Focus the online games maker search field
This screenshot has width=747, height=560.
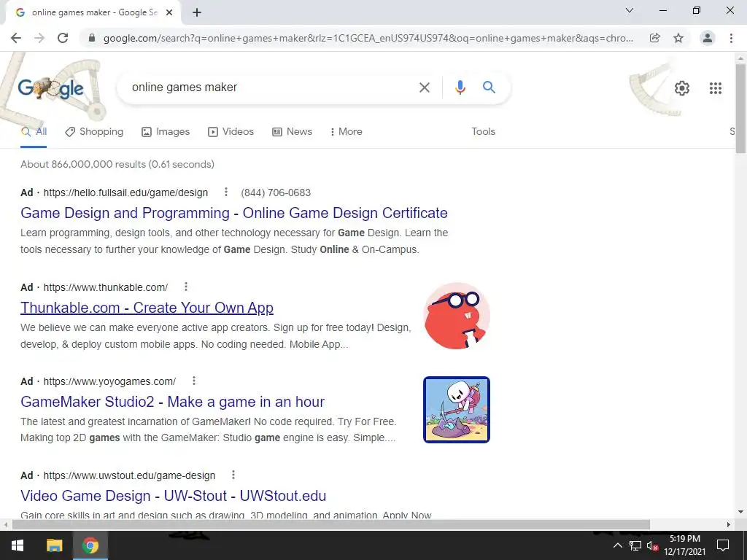tap(271, 87)
